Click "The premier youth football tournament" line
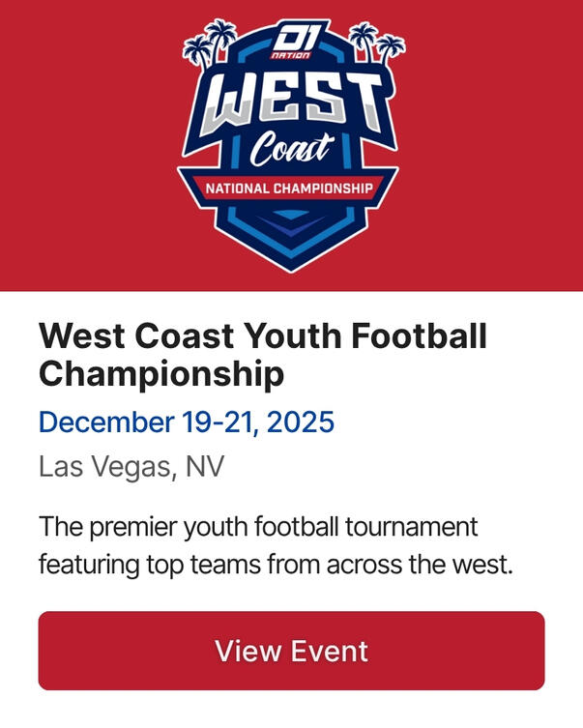This screenshot has height=728, width=583. (258, 528)
